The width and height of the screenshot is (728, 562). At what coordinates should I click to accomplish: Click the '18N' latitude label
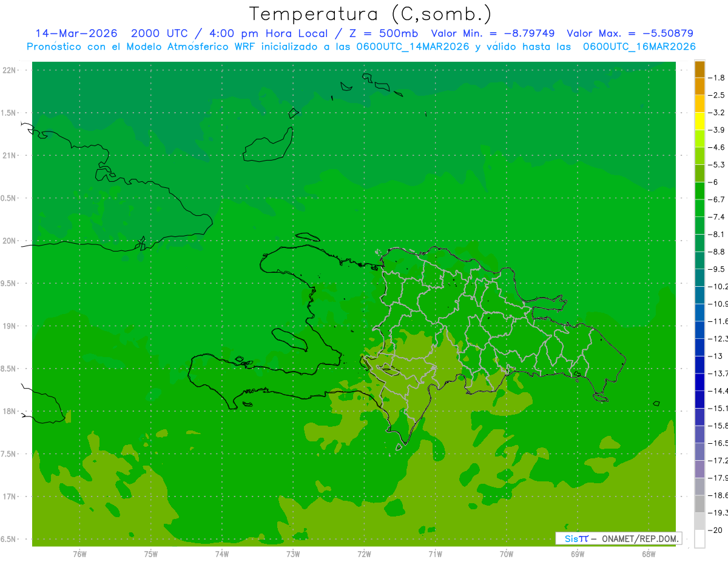coord(9,411)
